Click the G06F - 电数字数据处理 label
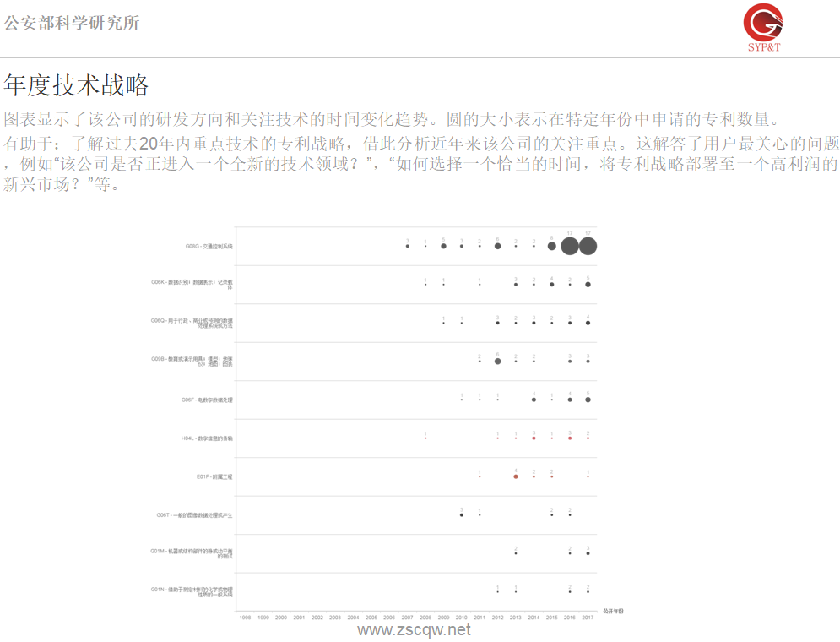The image size is (840, 642). 207,400
